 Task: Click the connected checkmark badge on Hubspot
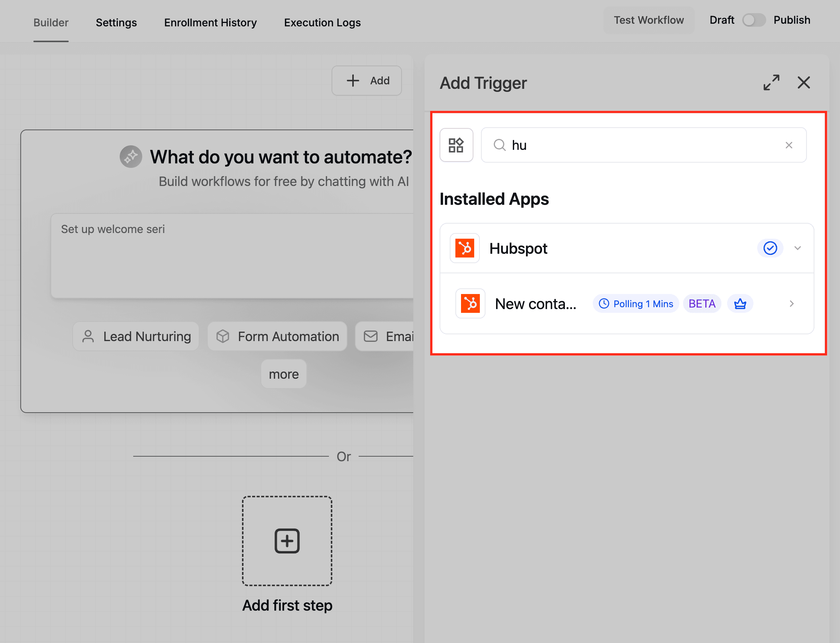(x=770, y=248)
